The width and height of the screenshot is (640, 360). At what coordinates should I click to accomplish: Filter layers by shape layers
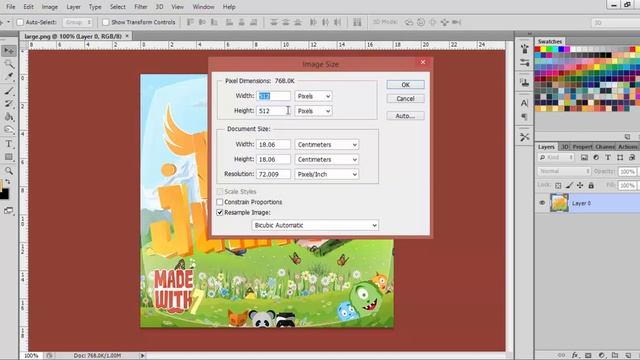(x=620, y=158)
